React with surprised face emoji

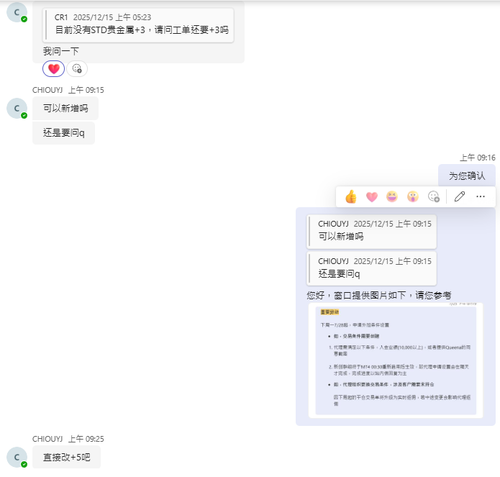point(413,197)
